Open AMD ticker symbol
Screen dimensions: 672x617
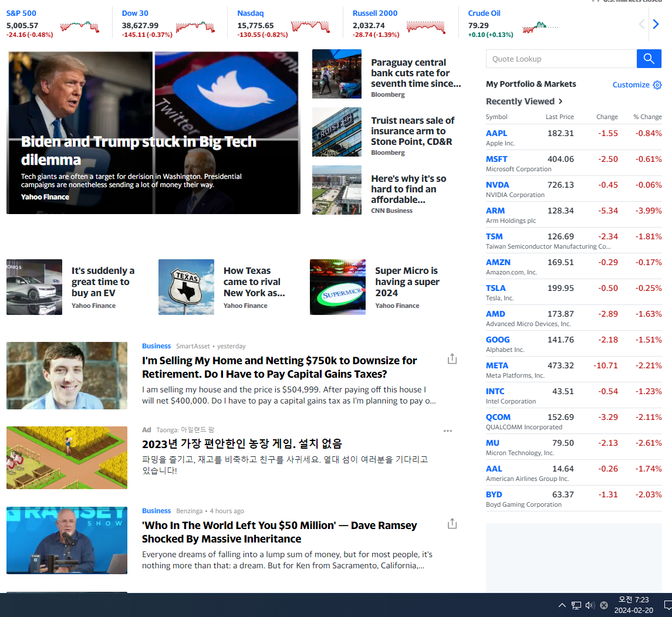tap(495, 314)
